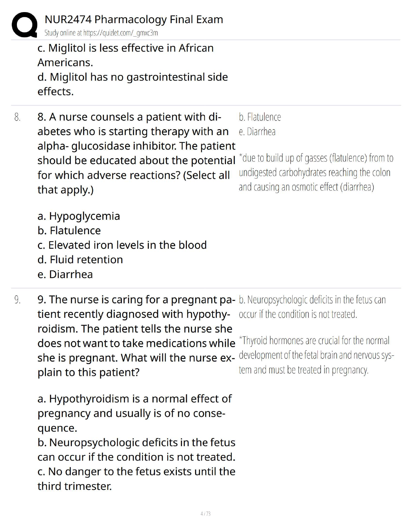
Task: Click the page indicator 4 / 73
Action: (x=205, y=514)
